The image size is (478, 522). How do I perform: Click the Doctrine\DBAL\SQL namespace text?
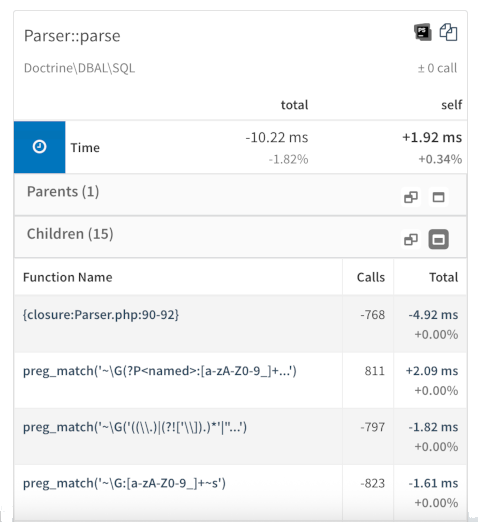pos(79,68)
